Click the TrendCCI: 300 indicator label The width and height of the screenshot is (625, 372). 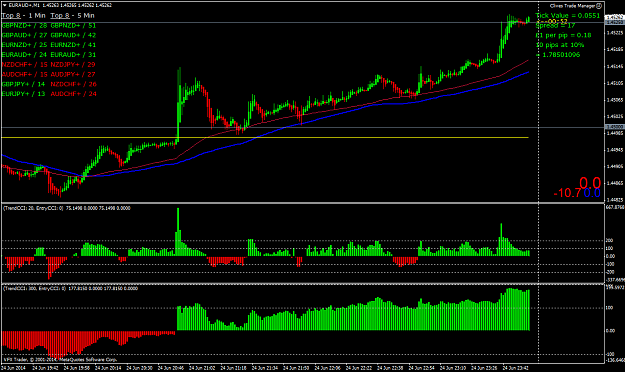pyautogui.click(x=71, y=288)
